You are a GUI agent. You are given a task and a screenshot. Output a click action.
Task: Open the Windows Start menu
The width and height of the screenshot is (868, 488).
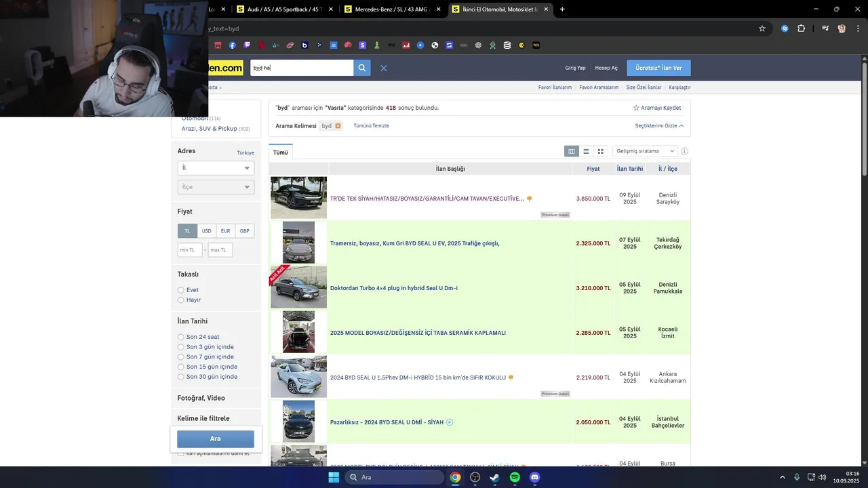click(x=334, y=477)
